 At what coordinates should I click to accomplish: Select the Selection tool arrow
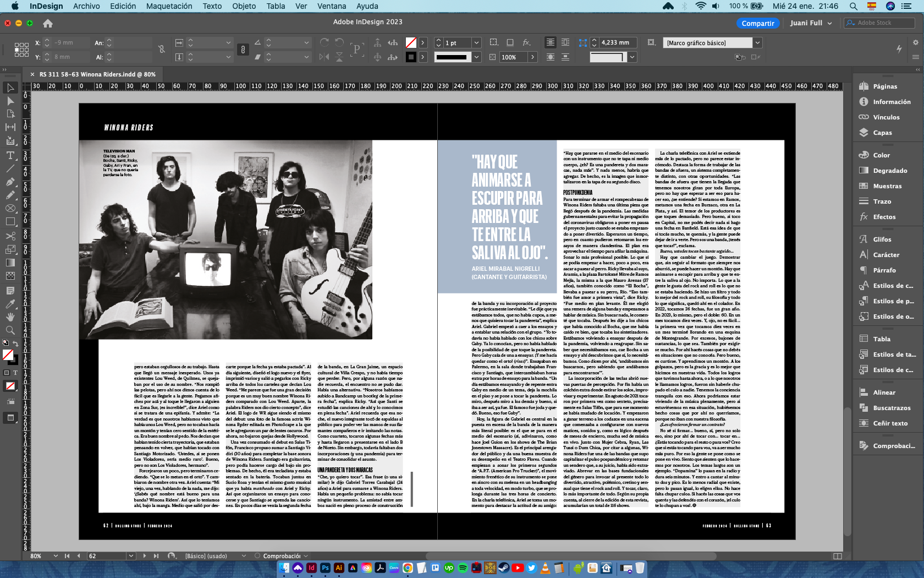(10, 88)
